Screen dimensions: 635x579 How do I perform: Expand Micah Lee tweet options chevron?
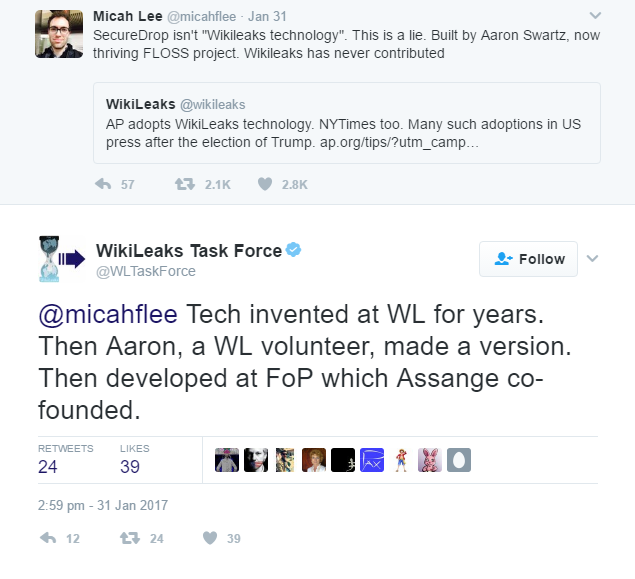click(x=596, y=16)
